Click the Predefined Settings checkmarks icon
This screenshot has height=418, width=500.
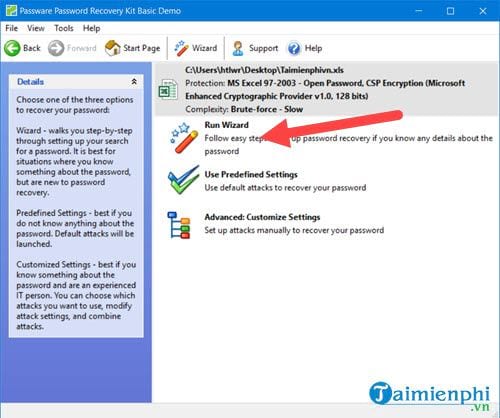(183, 180)
